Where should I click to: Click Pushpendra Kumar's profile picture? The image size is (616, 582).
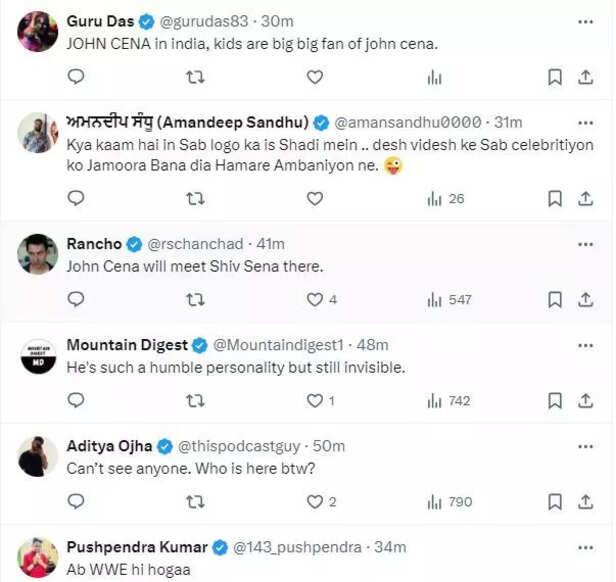(37, 556)
